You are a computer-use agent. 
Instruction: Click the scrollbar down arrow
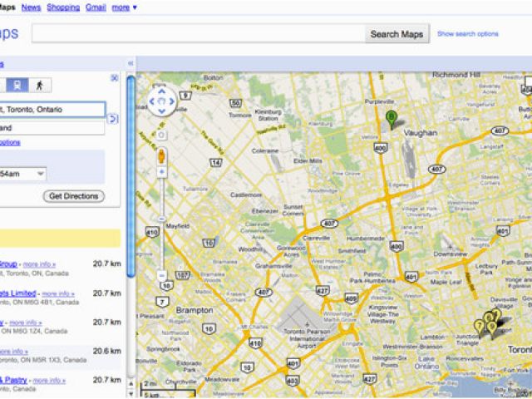(131, 393)
